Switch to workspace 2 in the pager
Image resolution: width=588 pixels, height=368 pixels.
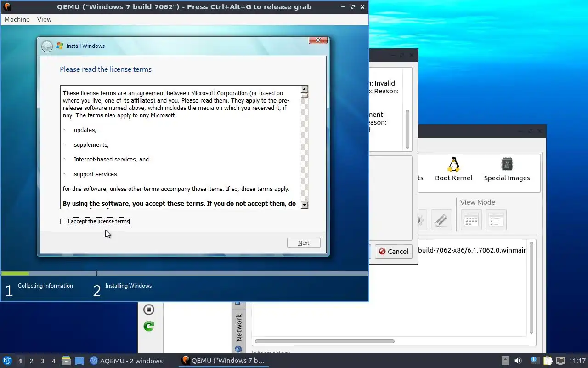[x=31, y=361]
